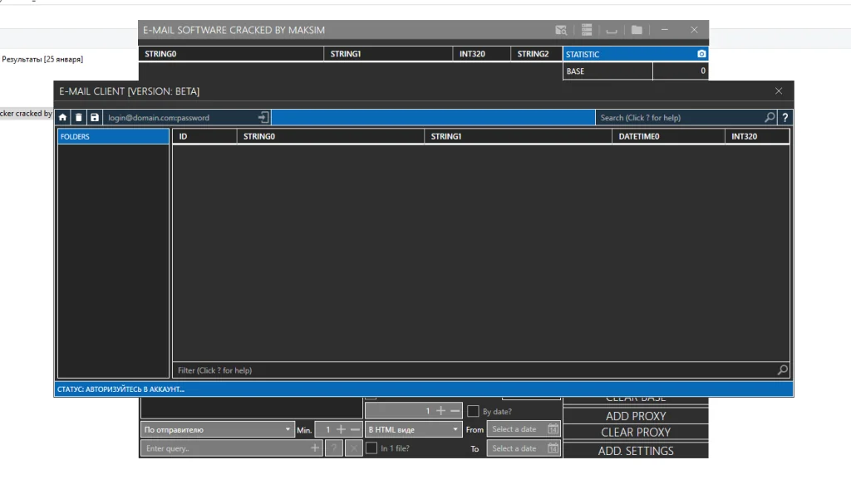
Task: Expand the 'В HTML виде' dropdown
Action: 414,430
